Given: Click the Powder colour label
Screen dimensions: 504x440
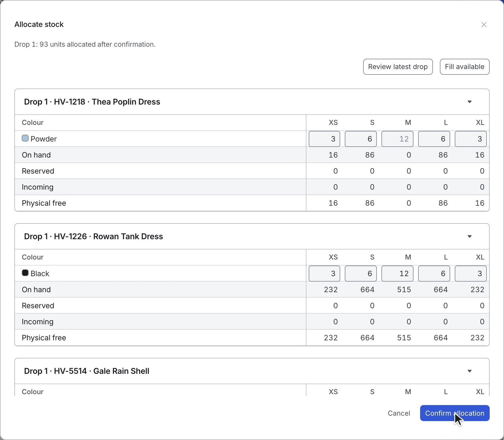Looking at the screenshot, I should pos(44,139).
